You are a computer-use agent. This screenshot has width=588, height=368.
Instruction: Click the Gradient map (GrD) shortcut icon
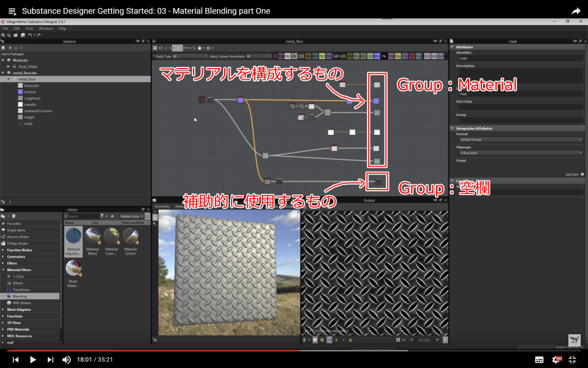(342, 56)
